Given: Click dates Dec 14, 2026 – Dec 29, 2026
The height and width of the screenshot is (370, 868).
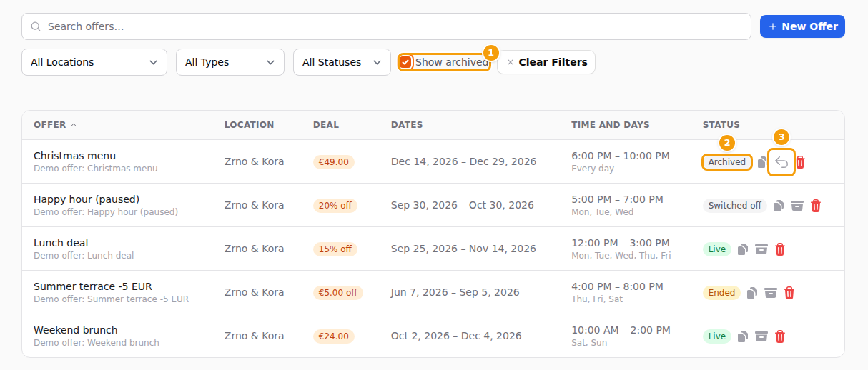Looking at the screenshot, I should tap(463, 162).
